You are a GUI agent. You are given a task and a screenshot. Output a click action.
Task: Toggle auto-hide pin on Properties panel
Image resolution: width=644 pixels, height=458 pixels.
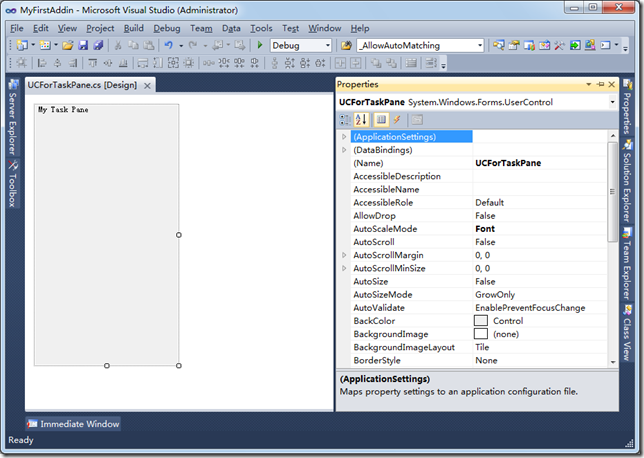click(x=600, y=84)
